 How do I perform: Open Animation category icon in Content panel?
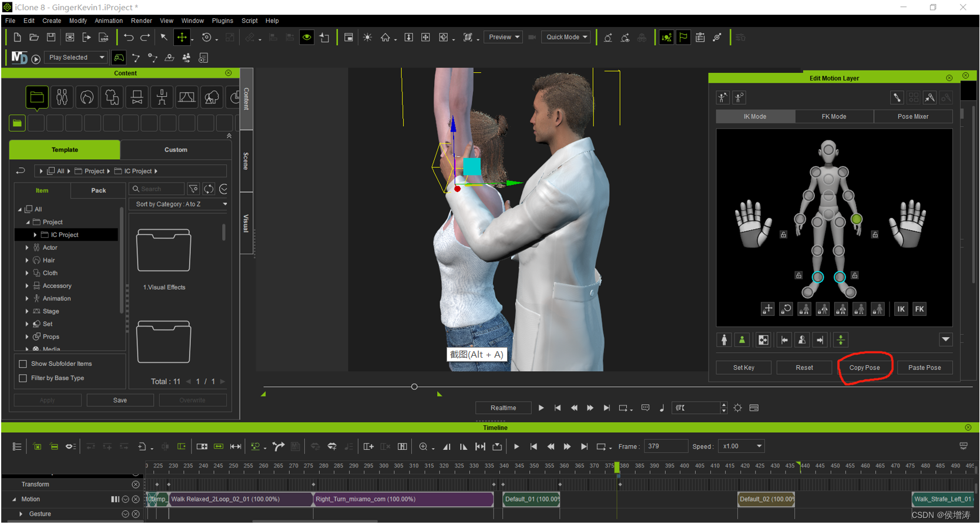click(x=162, y=97)
